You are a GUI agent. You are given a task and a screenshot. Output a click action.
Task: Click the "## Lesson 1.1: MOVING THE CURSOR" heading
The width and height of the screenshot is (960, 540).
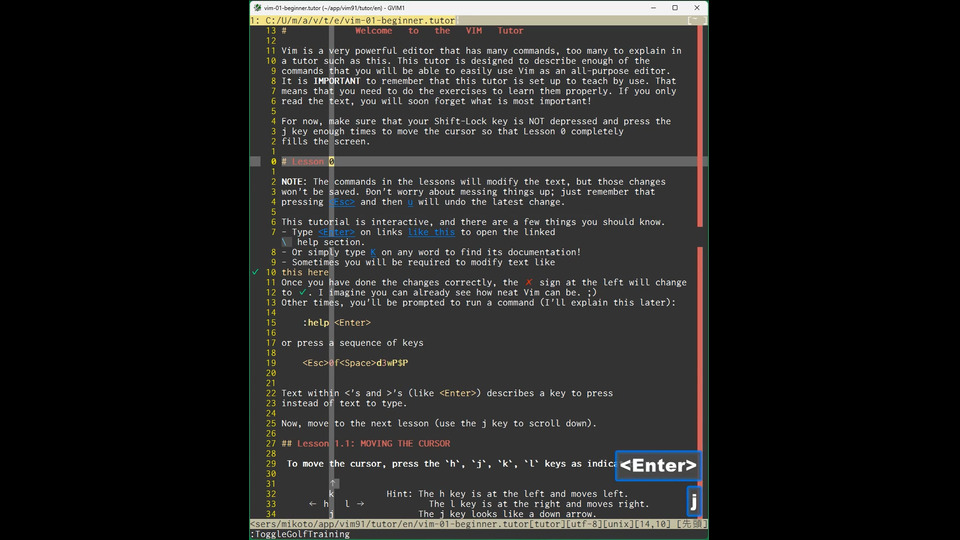tap(366, 444)
